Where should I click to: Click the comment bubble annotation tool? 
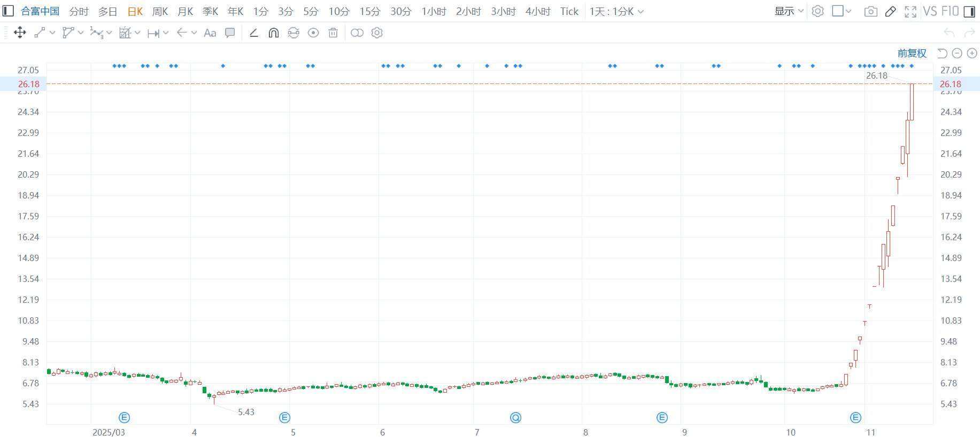(x=230, y=33)
